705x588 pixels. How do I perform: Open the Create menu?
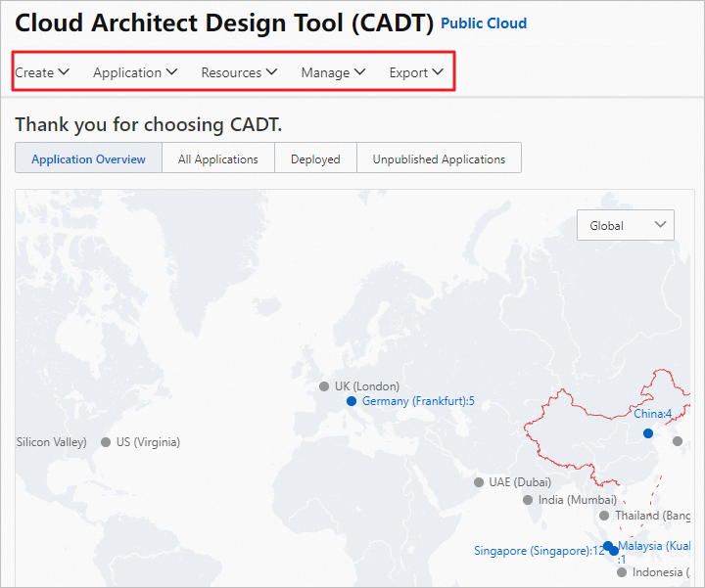[x=42, y=72]
